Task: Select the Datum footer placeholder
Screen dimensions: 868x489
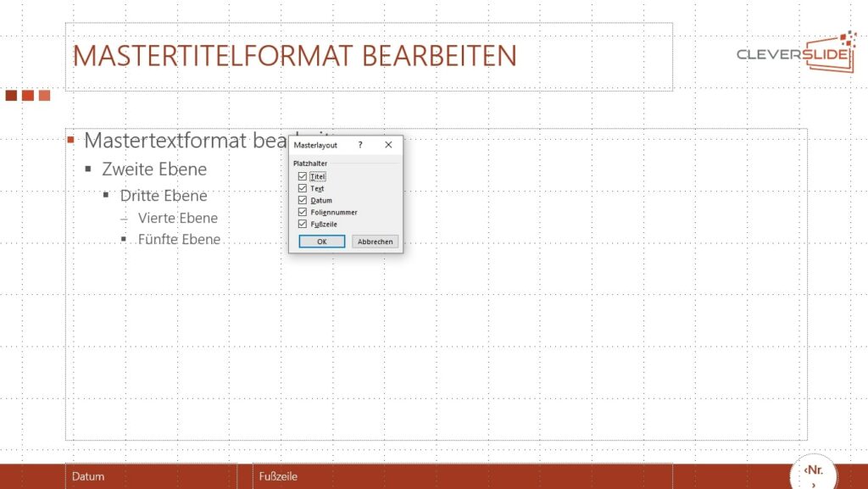Action: 151,476
